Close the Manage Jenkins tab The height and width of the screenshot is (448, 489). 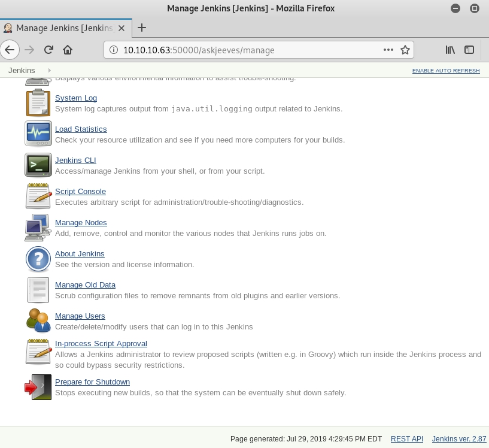pos(122,28)
